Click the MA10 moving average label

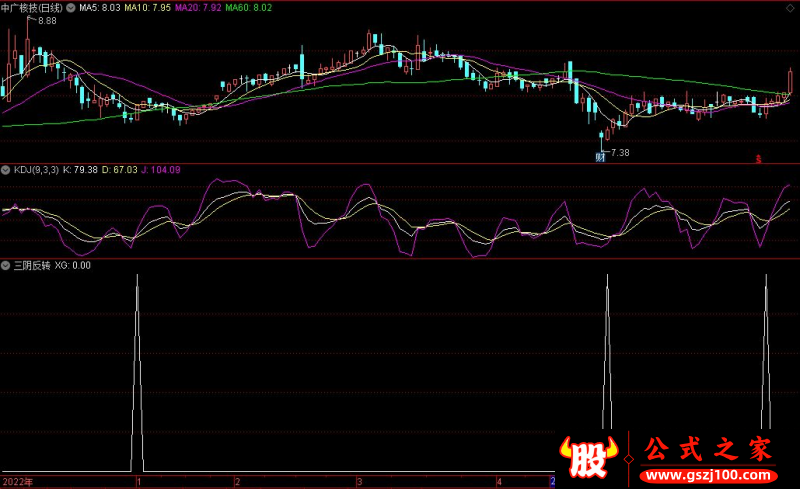[149, 7]
